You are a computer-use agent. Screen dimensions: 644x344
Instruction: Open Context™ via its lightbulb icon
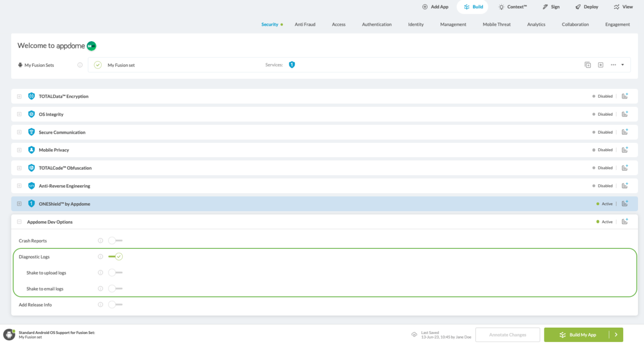point(500,6)
